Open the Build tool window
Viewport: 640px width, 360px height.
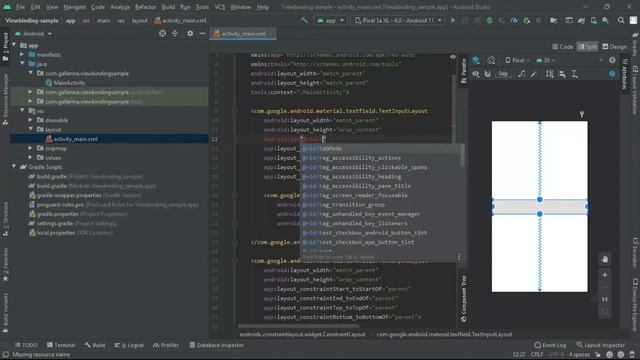[x=95, y=345]
